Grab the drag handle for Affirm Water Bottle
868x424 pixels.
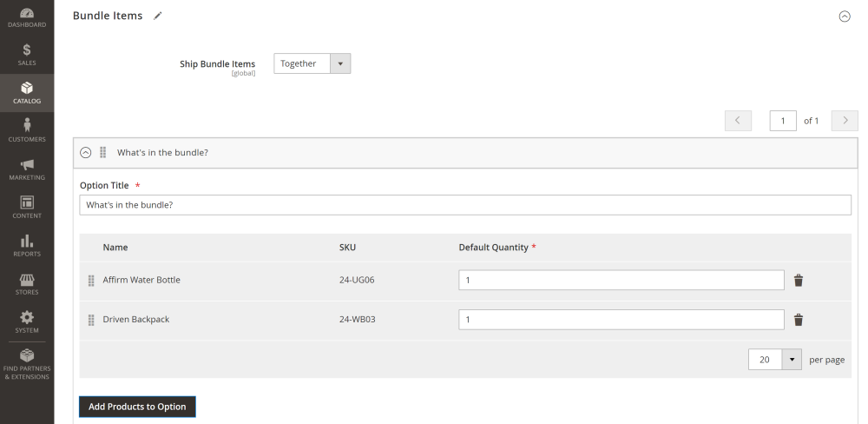pos(91,281)
